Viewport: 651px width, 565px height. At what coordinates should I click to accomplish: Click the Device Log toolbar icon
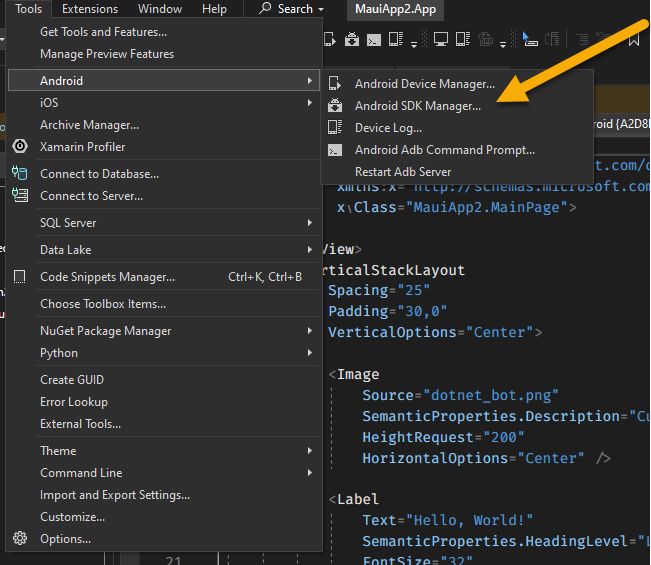(x=396, y=39)
